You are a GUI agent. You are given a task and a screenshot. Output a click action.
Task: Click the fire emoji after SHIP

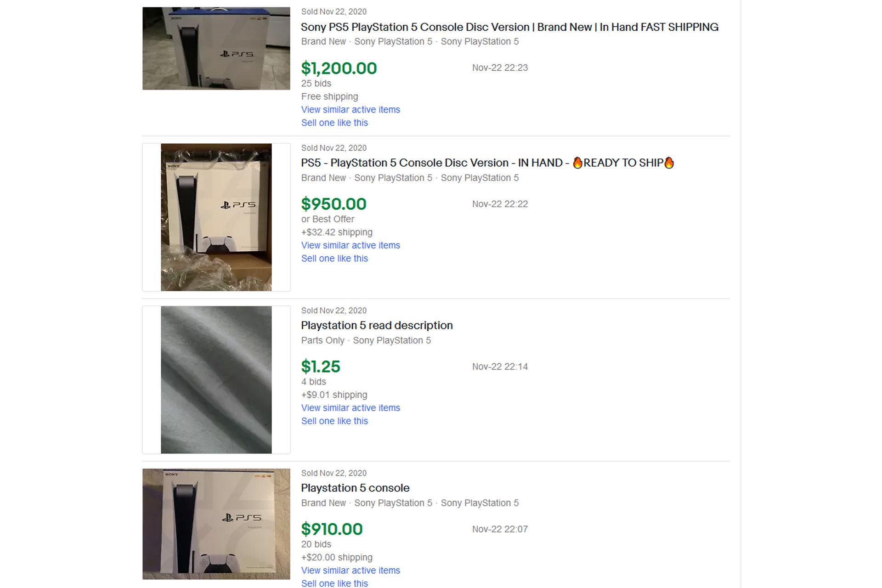pos(669,163)
